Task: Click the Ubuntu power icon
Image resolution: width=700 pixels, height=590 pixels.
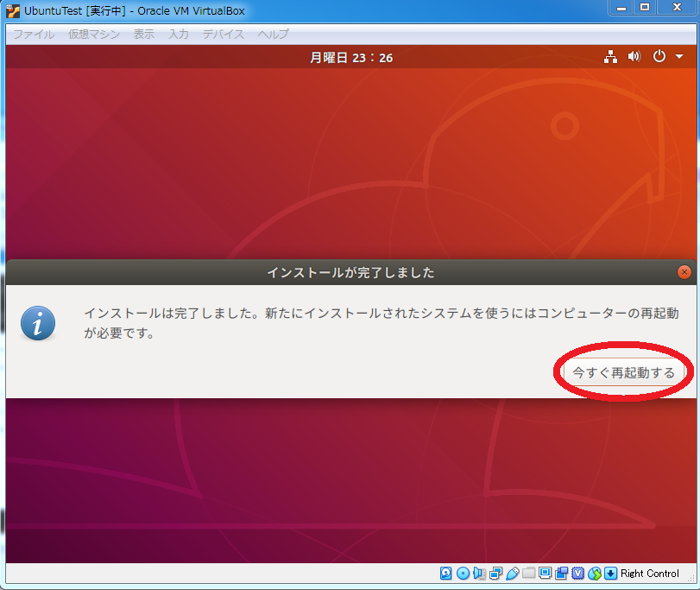Action: tap(659, 57)
